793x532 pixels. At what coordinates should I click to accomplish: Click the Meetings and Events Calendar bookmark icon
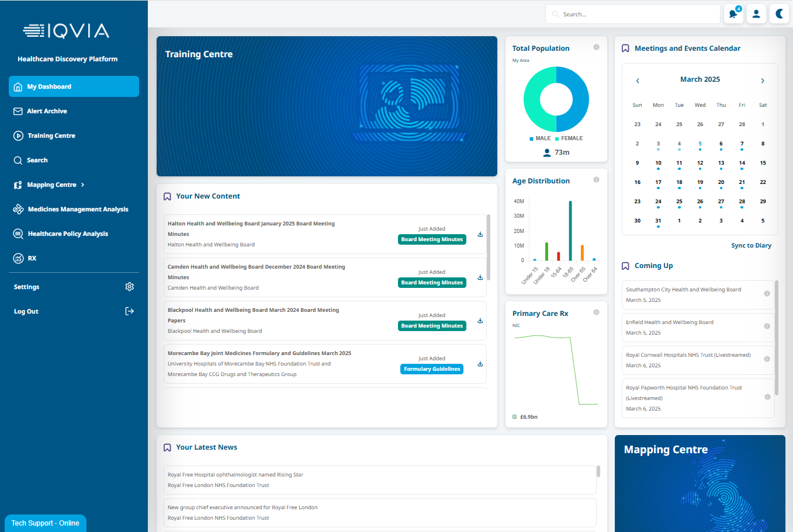(x=625, y=48)
